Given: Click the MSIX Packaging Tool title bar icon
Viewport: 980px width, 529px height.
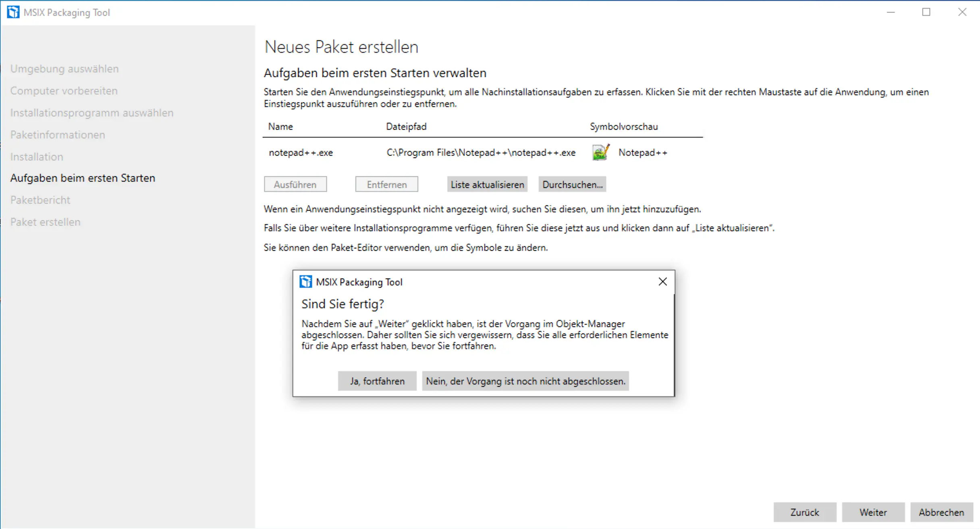Looking at the screenshot, I should click(13, 12).
